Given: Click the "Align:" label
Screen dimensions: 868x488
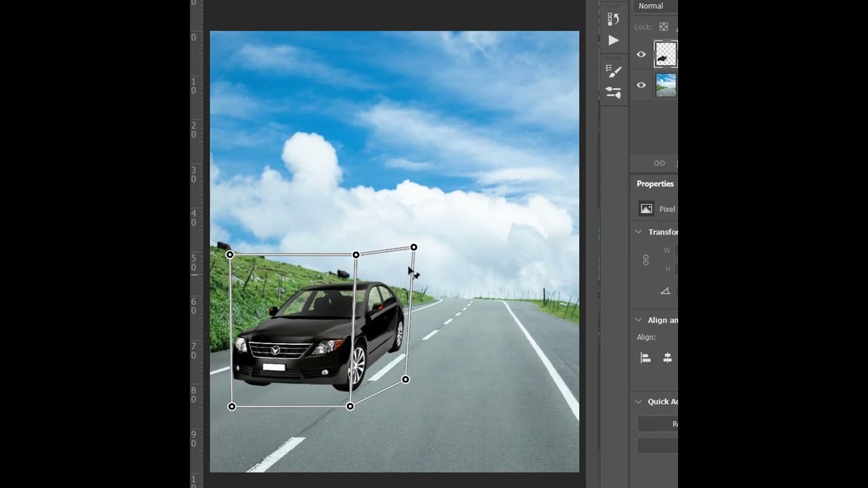Looking at the screenshot, I should coord(646,337).
